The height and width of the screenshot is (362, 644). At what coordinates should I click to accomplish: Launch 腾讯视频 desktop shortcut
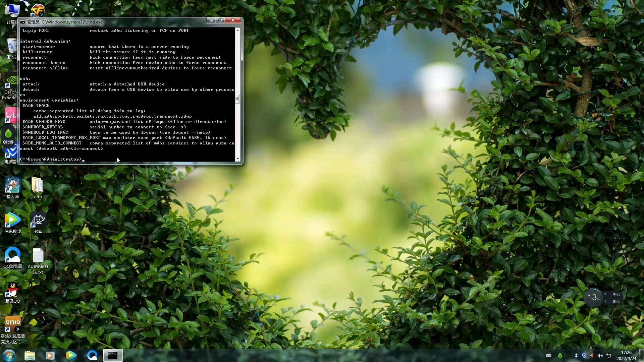(x=12, y=221)
